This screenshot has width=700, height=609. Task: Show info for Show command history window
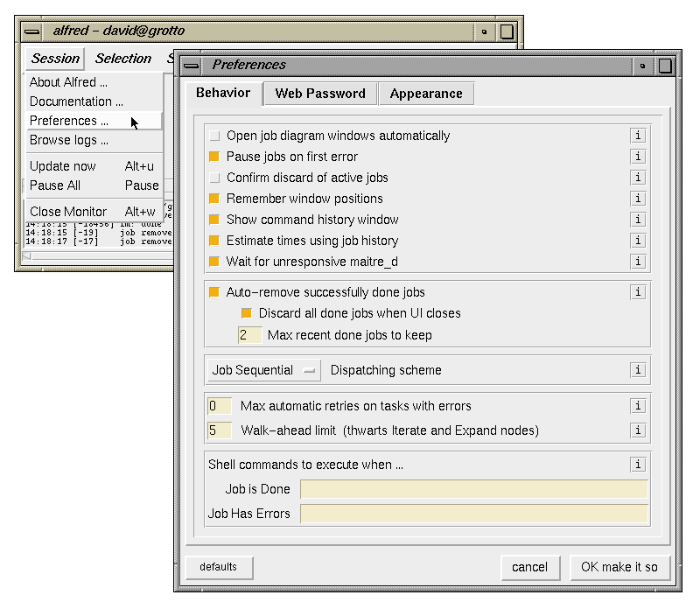(638, 220)
